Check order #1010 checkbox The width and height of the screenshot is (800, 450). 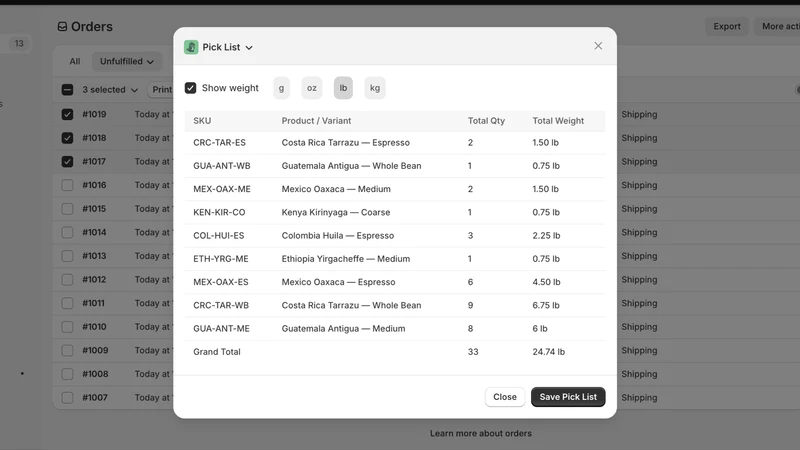click(67, 327)
